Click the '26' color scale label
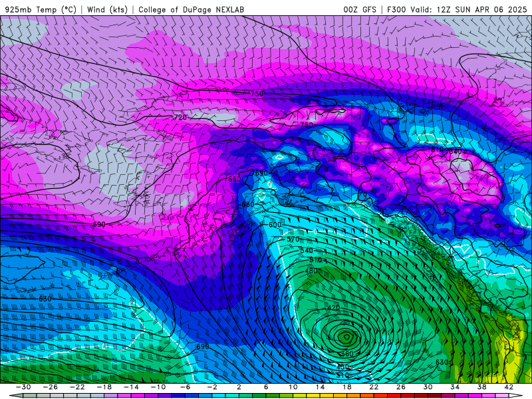The width and height of the screenshot is (532, 399). (x=401, y=387)
